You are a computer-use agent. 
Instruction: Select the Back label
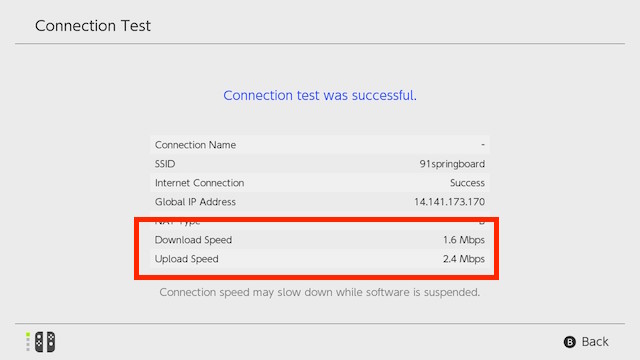click(595, 342)
